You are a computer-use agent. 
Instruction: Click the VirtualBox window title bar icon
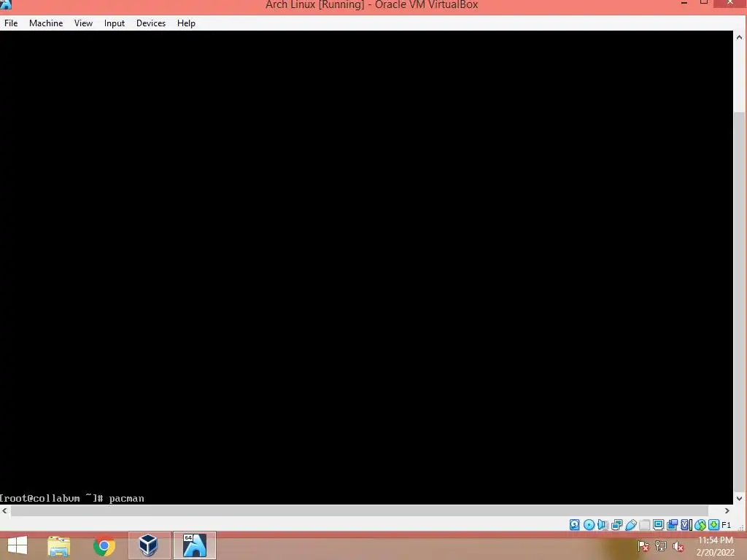click(5, 4)
